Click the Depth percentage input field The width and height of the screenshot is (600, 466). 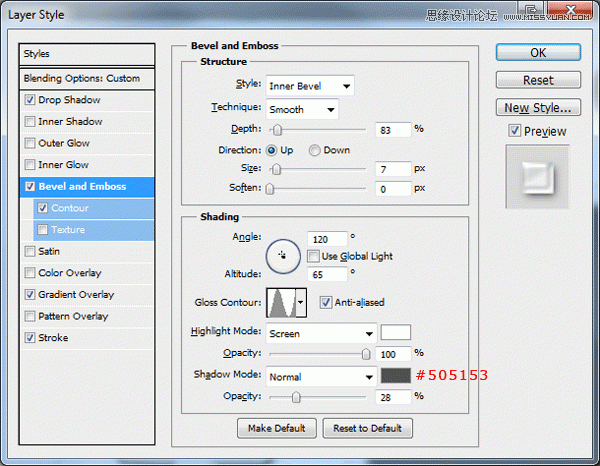(x=395, y=129)
